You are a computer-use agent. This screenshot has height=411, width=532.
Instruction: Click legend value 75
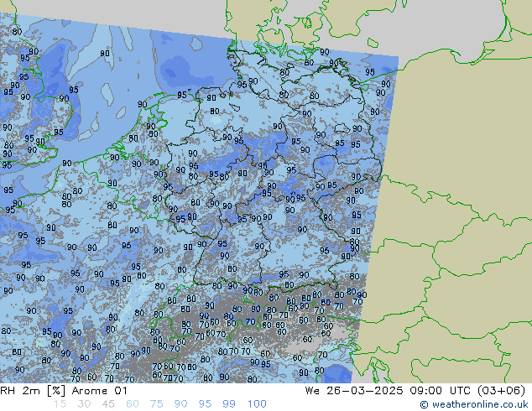156,404
